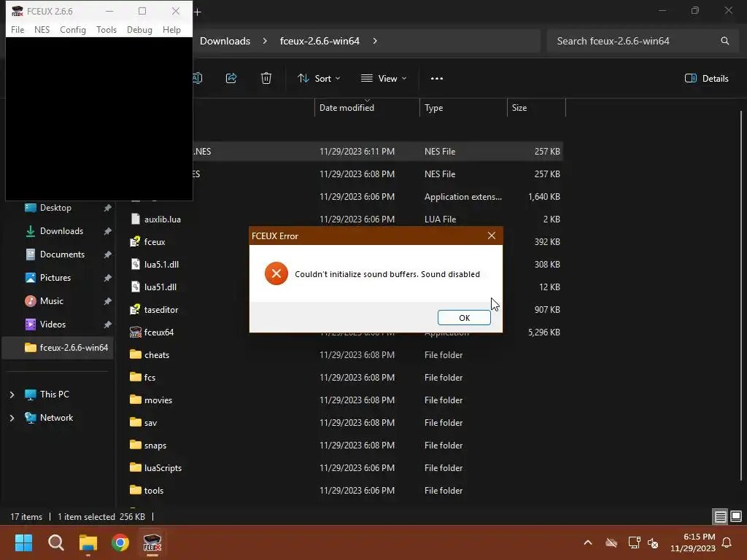
Task: Click fceux-2.6.6-win64 in the address breadcrumb
Action: click(x=320, y=41)
